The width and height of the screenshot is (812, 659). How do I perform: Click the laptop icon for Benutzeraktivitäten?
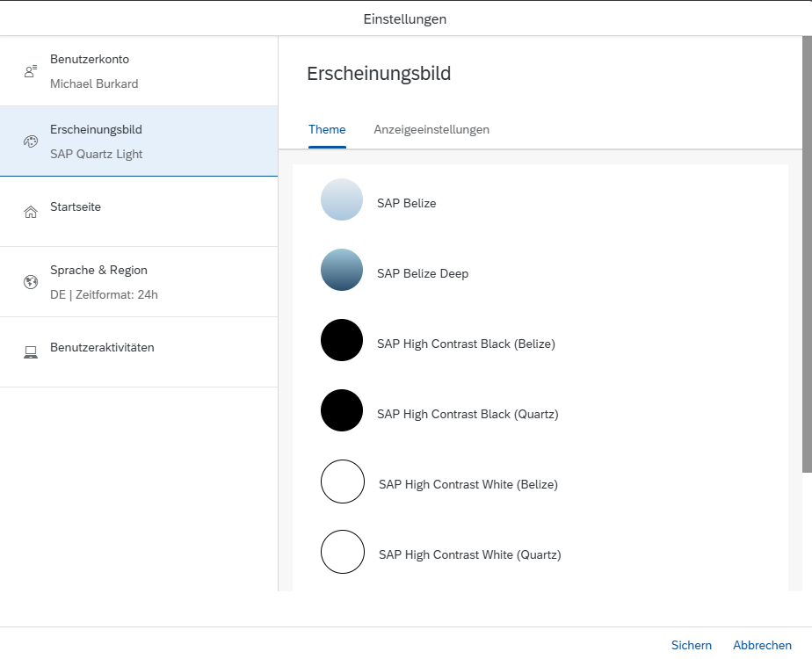(x=30, y=352)
